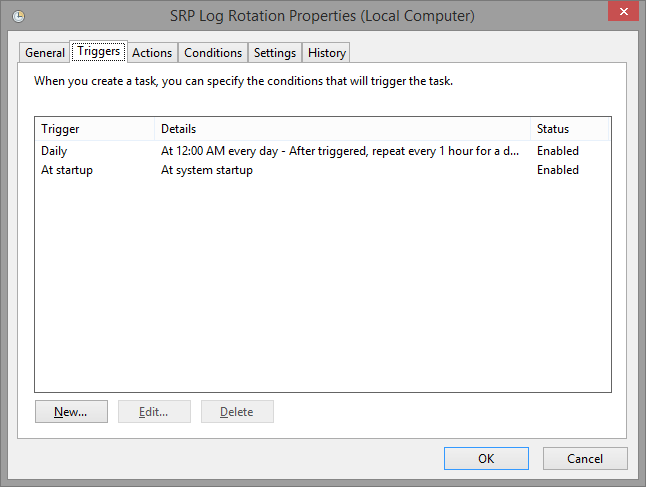646x487 pixels.
Task: Click Enabled status of the Daily trigger
Action: [557, 151]
